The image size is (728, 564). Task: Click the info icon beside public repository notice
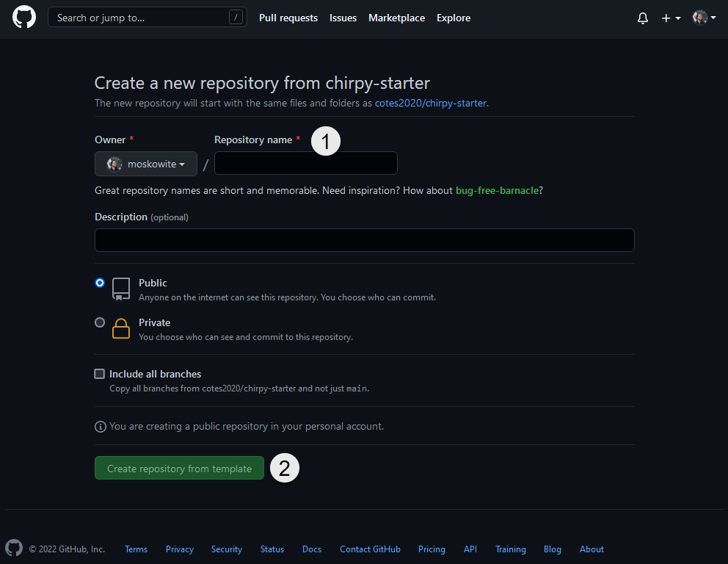tap(101, 427)
